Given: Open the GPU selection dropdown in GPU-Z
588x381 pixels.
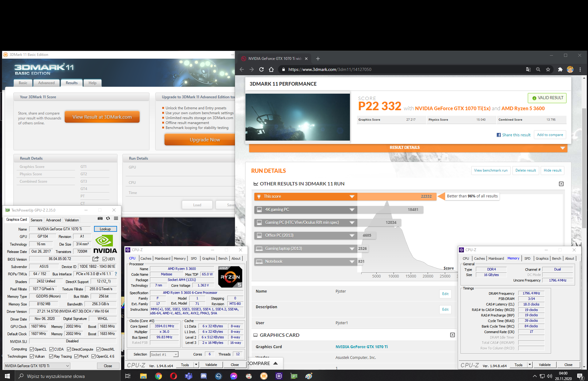Looking at the screenshot, I should 37,366.
